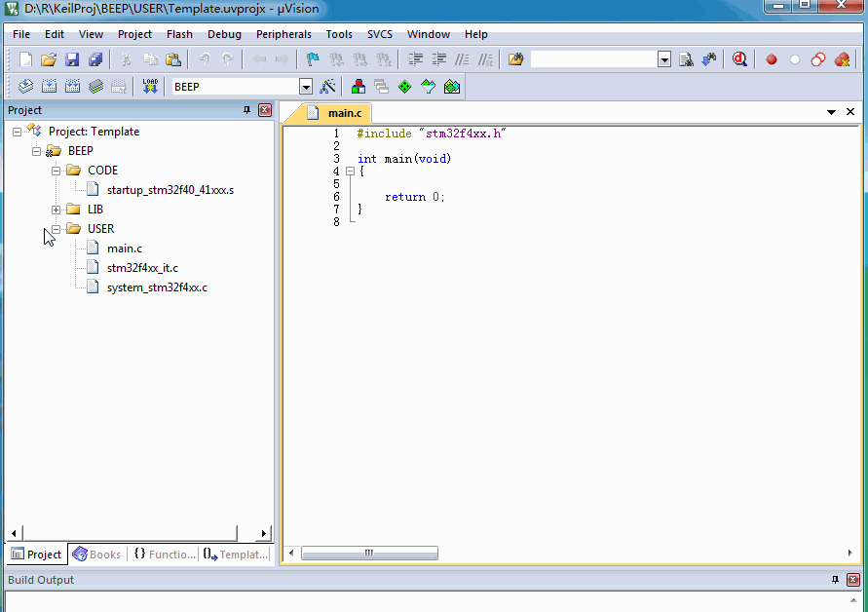Open the Project menu
Viewport: 868px width, 612px height.
pyautogui.click(x=134, y=34)
